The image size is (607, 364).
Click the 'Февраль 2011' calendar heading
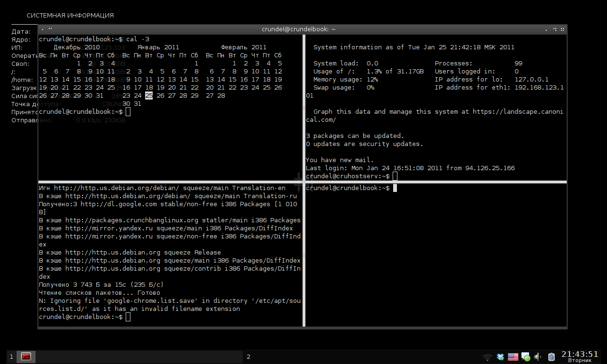click(244, 47)
